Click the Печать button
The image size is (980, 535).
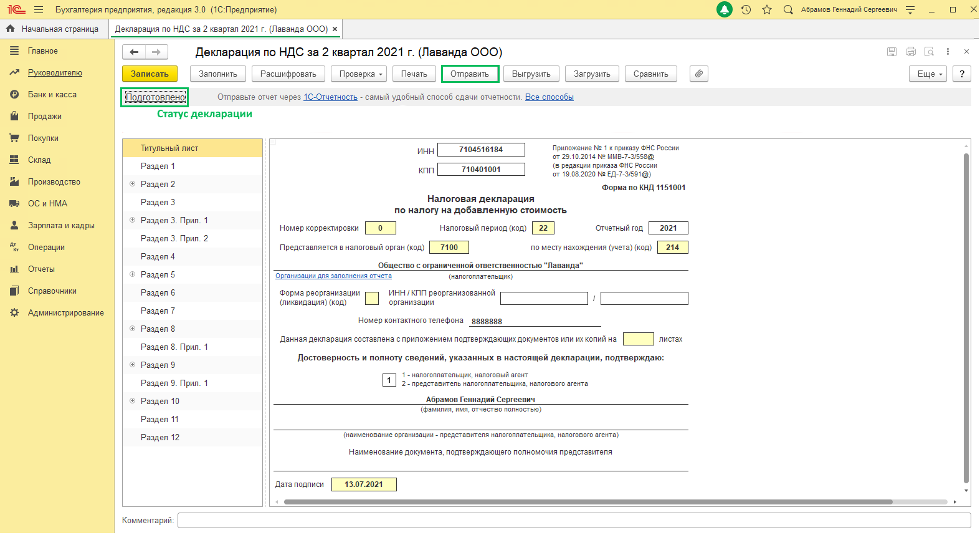[414, 74]
